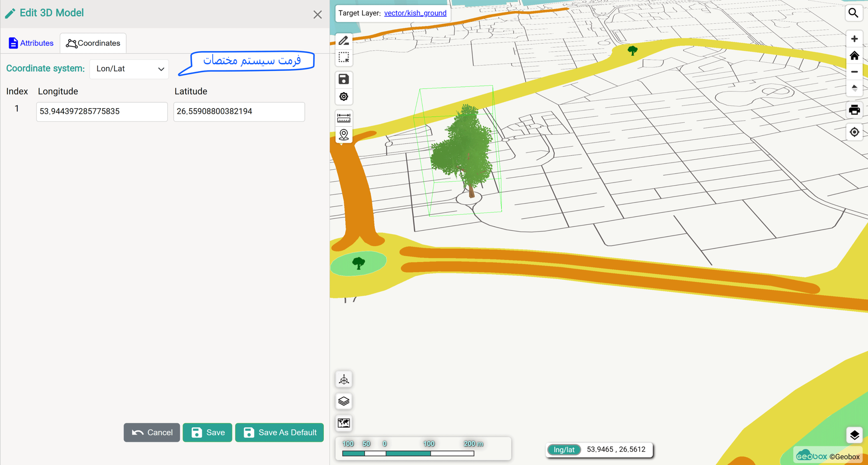Click the tree marker on the roundabout
Screen dimensions: 868x465
tap(358, 263)
